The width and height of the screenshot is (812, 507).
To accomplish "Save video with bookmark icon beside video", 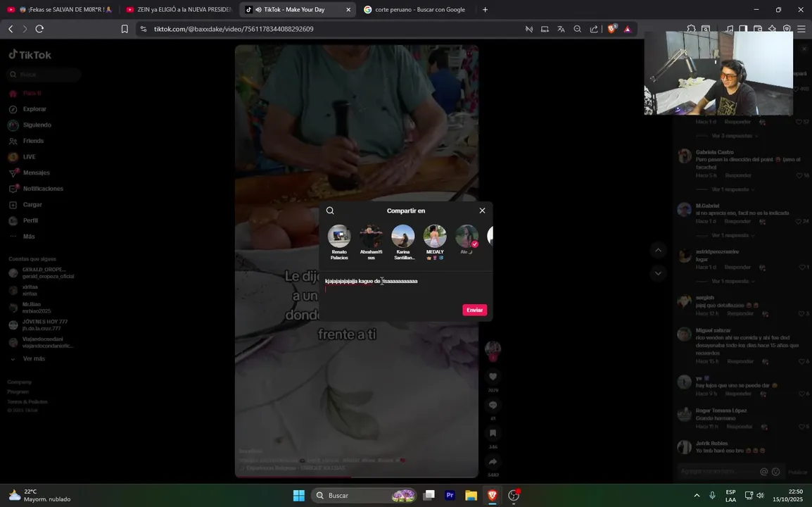I will pos(493,433).
